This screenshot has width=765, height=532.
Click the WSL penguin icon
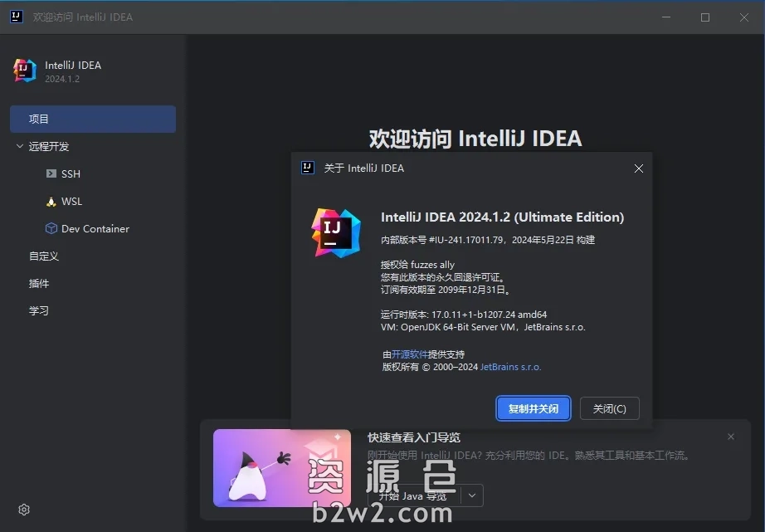tap(51, 201)
